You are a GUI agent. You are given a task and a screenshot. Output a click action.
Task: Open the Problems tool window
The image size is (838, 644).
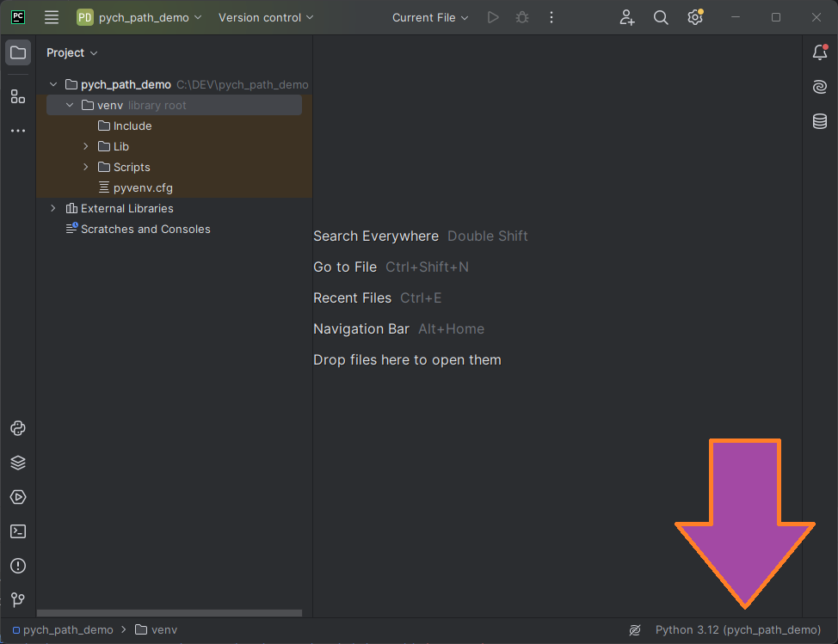pos(18,566)
